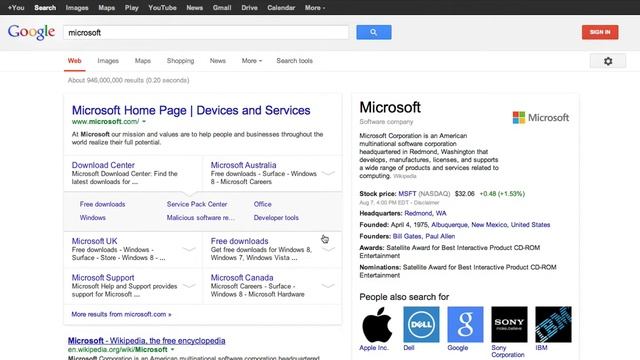
Task: Click Albuquerque link in Founded row
Action: coord(449,224)
